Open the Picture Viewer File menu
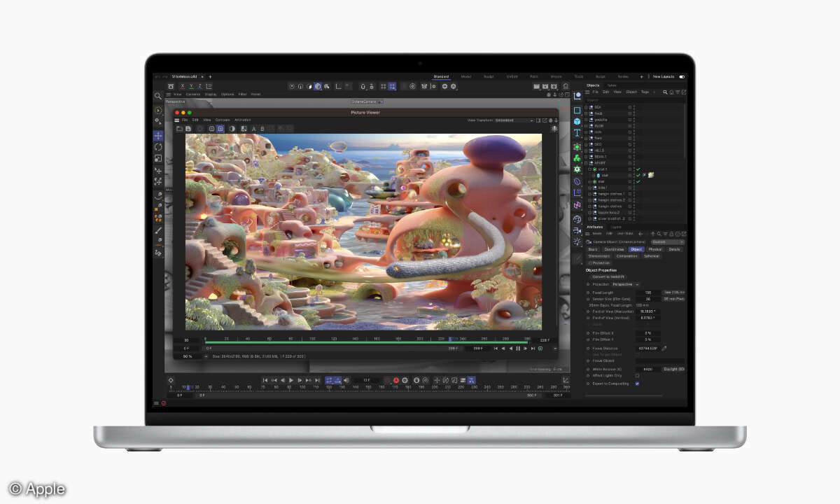This screenshot has height=504, width=840. tap(185, 120)
